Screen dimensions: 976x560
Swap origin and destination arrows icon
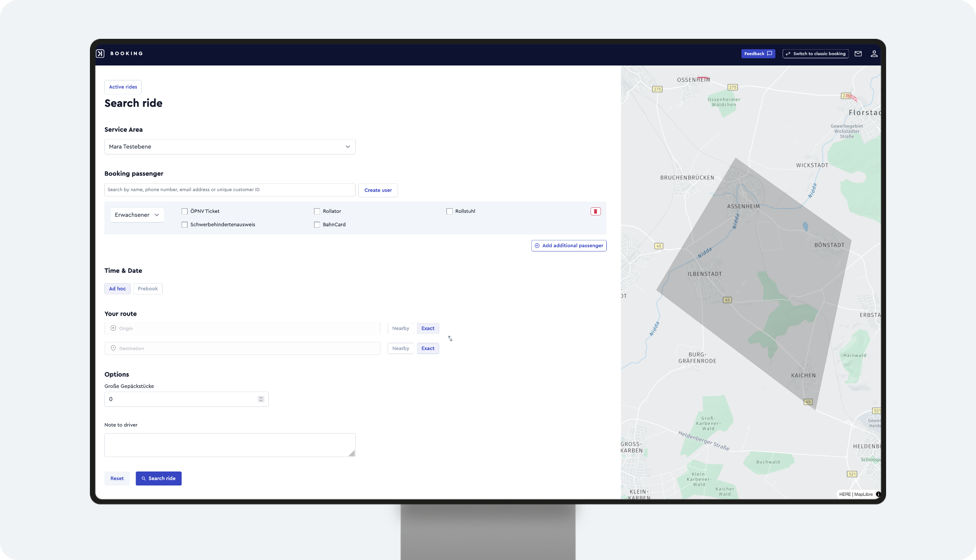tap(450, 338)
